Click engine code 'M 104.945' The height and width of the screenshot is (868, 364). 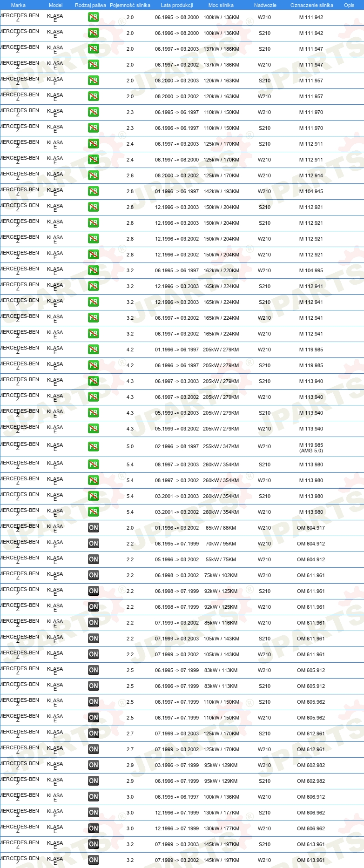pyautogui.click(x=311, y=191)
